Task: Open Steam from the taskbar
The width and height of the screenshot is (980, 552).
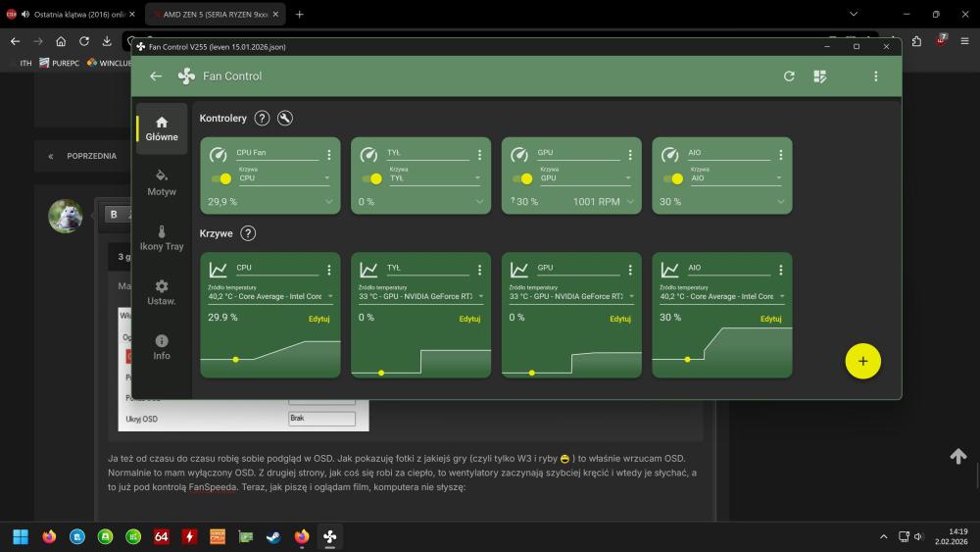Action: [x=273, y=536]
